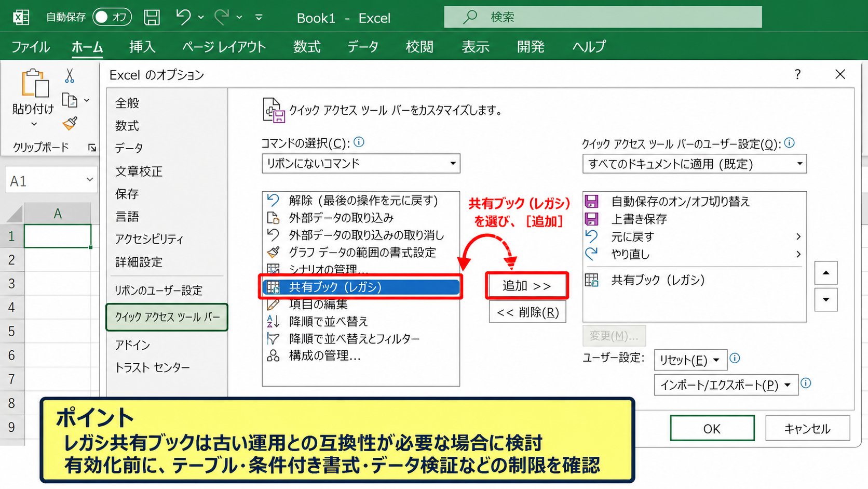Select 構成の管理 command
The height and width of the screenshot is (489, 868).
click(x=361, y=356)
